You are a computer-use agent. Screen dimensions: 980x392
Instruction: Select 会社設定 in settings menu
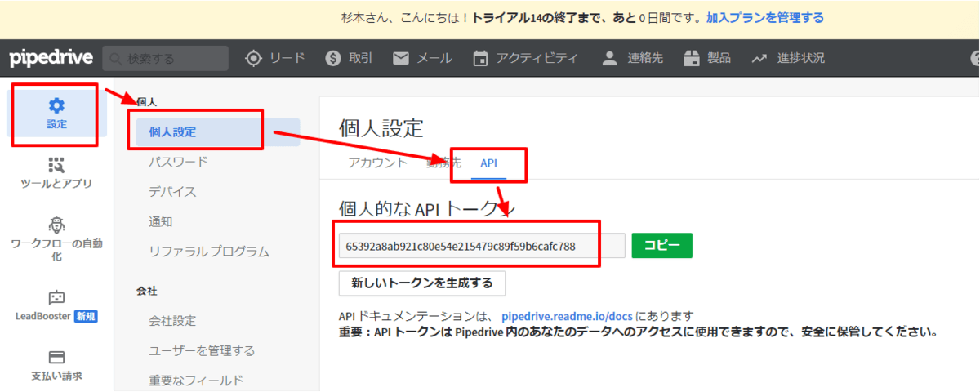[x=172, y=321]
